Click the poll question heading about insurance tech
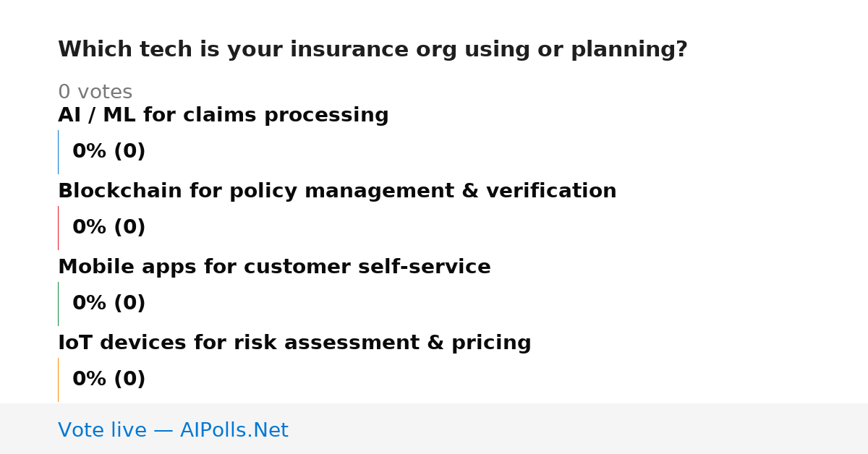This screenshot has height=454, width=868. [373, 50]
